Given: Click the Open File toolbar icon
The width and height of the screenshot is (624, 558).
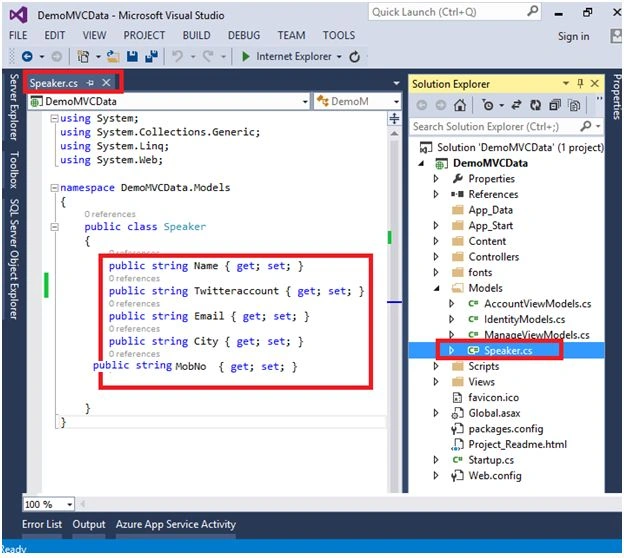Looking at the screenshot, I should (x=113, y=57).
